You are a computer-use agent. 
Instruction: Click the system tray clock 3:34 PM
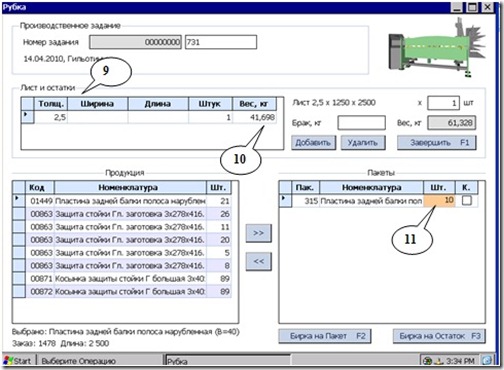tap(460, 361)
